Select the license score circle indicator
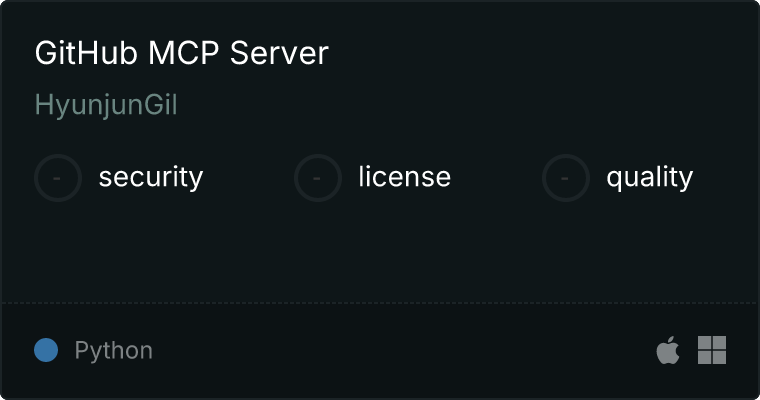 pyautogui.click(x=317, y=178)
